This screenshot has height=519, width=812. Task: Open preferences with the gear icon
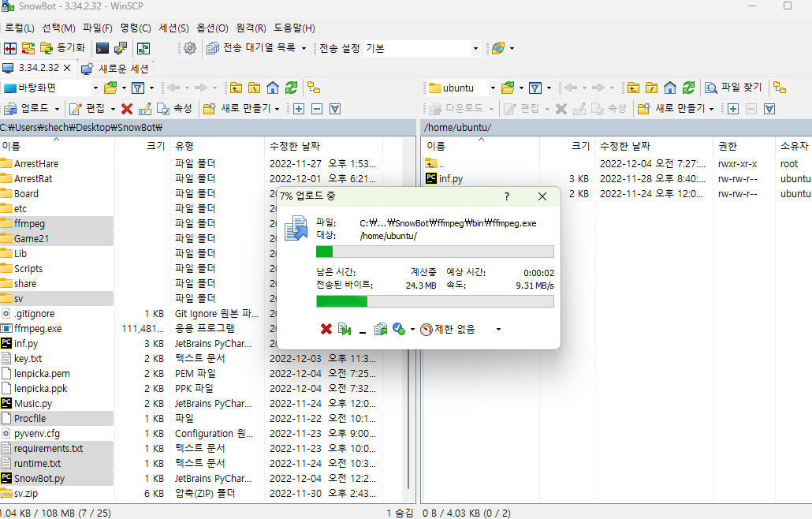pyautogui.click(x=190, y=48)
